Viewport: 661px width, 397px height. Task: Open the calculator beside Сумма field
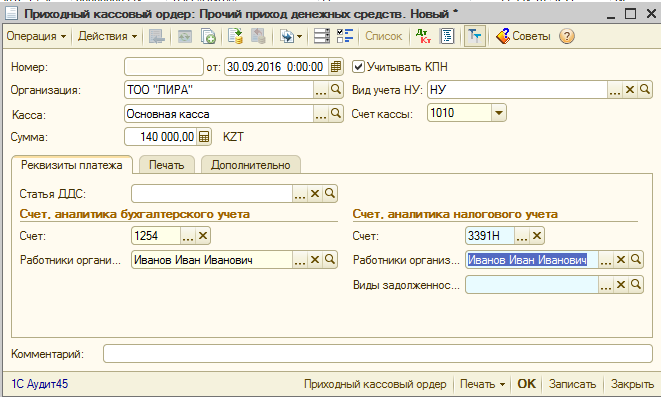pos(204,137)
